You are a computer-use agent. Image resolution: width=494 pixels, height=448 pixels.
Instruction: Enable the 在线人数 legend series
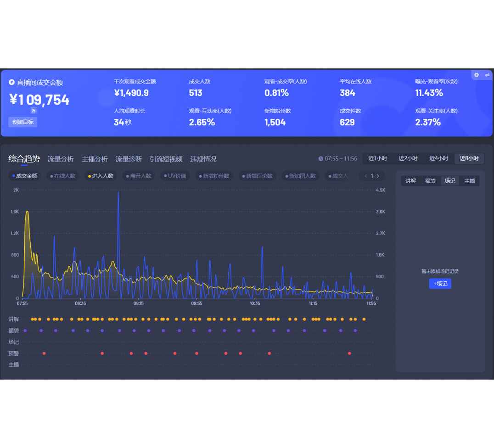coord(63,176)
